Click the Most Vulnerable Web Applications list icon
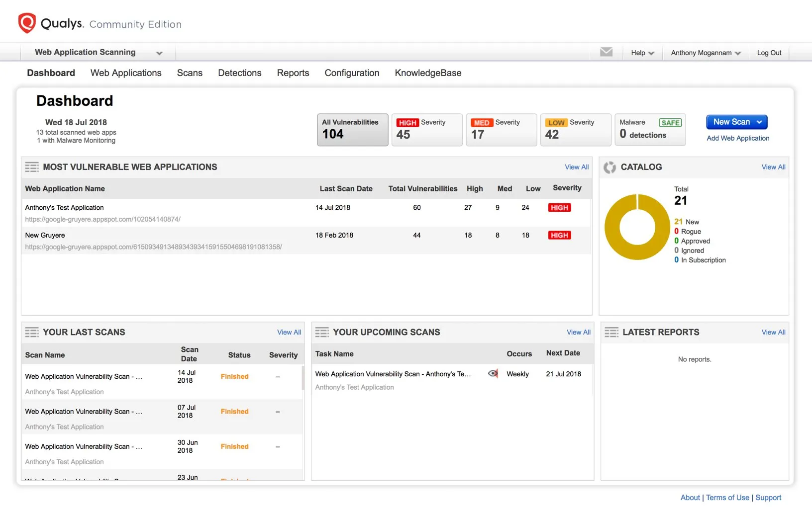Viewport: 812px width, 508px height. pyautogui.click(x=32, y=167)
